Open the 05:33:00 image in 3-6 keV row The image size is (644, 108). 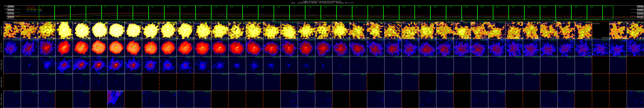point(635,30)
